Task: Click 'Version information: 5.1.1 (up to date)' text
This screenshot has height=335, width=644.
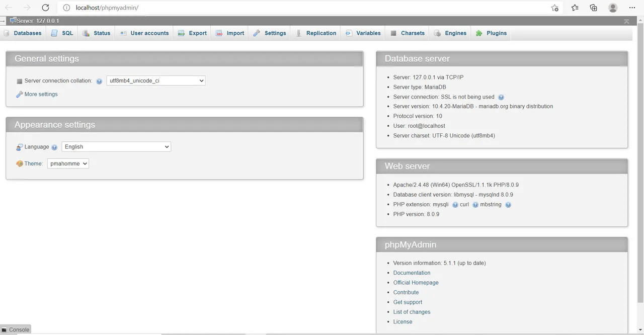Action: tap(440, 263)
